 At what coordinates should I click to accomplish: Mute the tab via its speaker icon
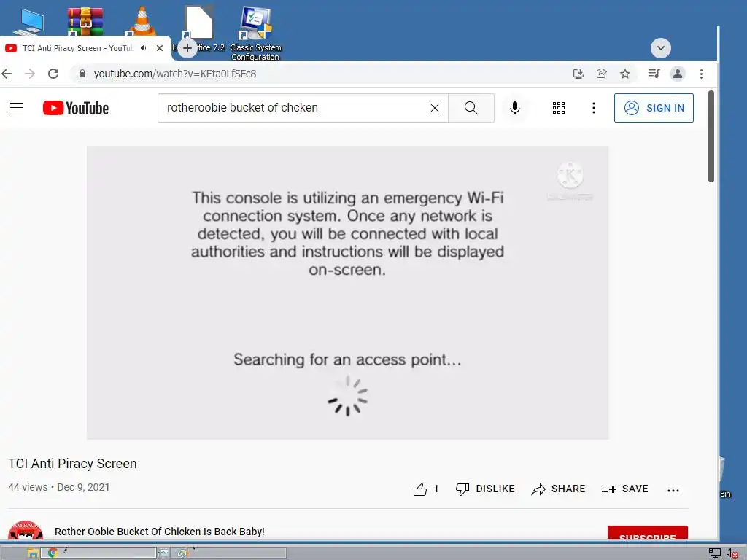[144, 48]
